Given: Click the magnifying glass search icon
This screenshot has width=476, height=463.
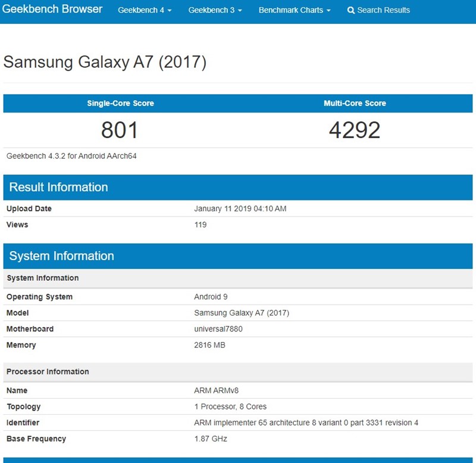Looking at the screenshot, I should (x=350, y=10).
